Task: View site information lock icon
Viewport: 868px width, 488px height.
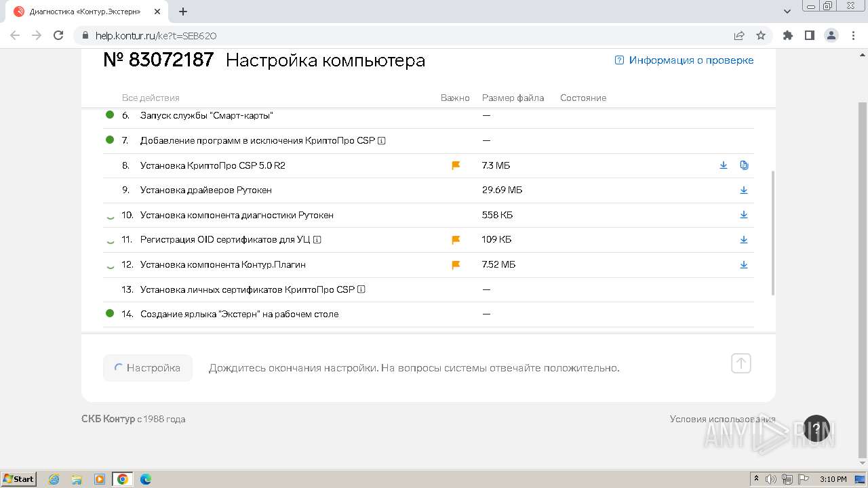Action: pyautogui.click(x=85, y=36)
